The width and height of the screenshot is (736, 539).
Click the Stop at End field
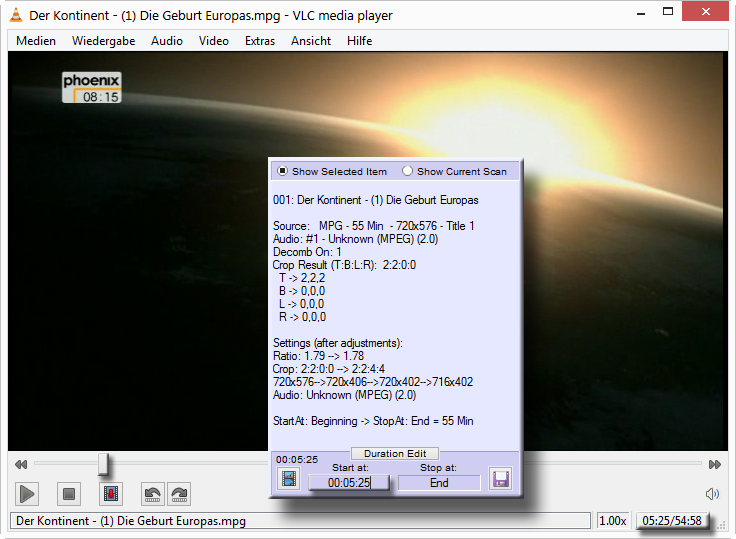coord(439,483)
